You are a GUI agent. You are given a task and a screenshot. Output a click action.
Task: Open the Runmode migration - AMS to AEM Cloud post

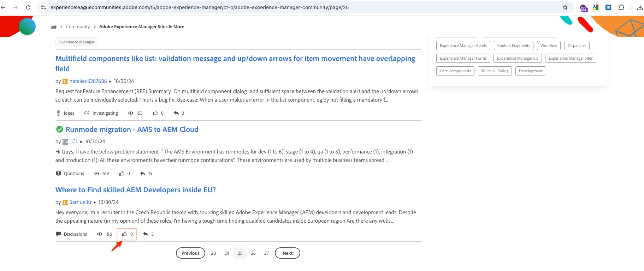point(132,130)
